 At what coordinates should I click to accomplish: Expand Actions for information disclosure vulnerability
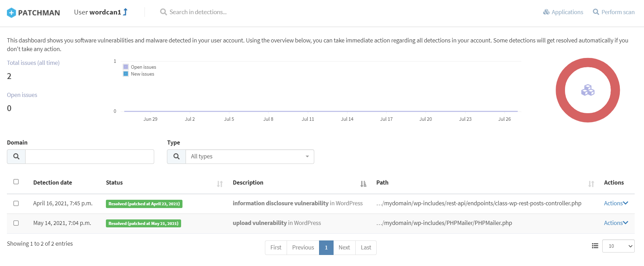616,204
